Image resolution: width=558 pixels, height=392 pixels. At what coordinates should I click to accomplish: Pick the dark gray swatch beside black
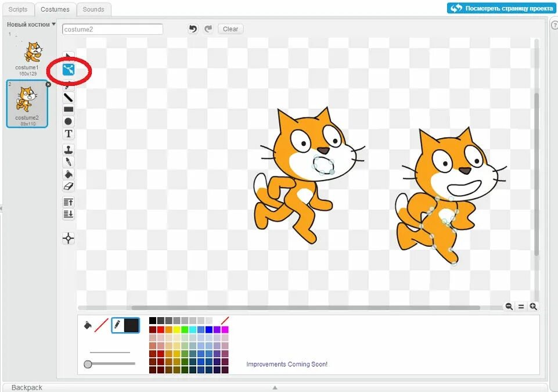click(161, 321)
